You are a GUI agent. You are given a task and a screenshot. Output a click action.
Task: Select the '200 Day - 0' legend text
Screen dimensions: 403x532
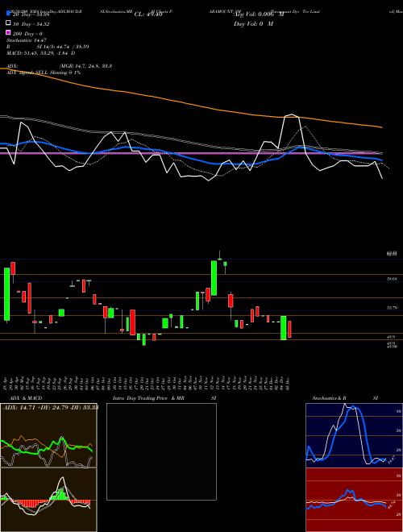point(27,34)
